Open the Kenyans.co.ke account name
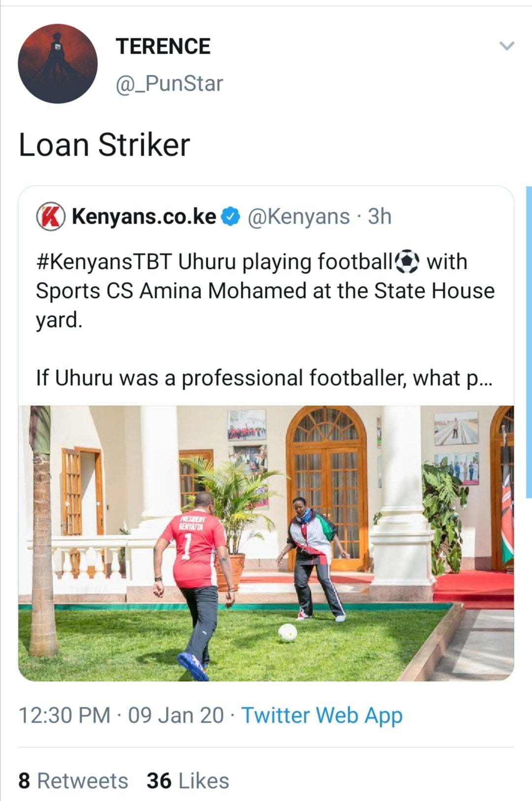This screenshot has height=801, width=532. tap(144, 216)
